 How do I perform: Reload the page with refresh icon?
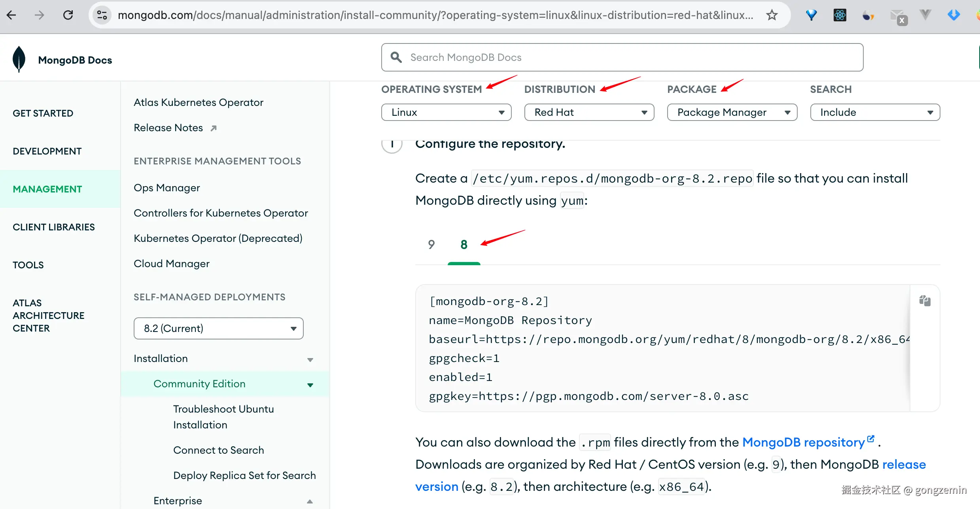(68, 15)
